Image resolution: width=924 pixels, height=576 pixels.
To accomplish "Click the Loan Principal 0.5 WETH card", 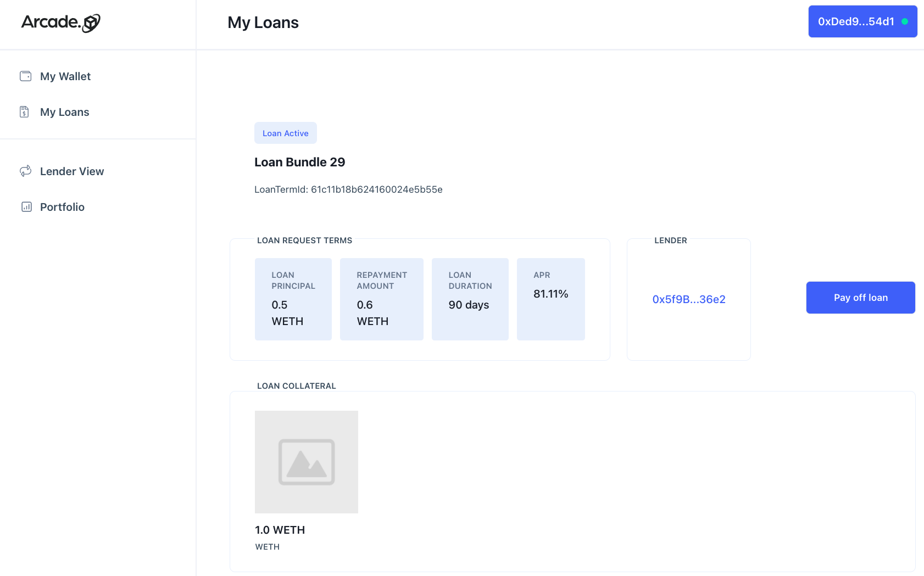I will pos(293,299).
